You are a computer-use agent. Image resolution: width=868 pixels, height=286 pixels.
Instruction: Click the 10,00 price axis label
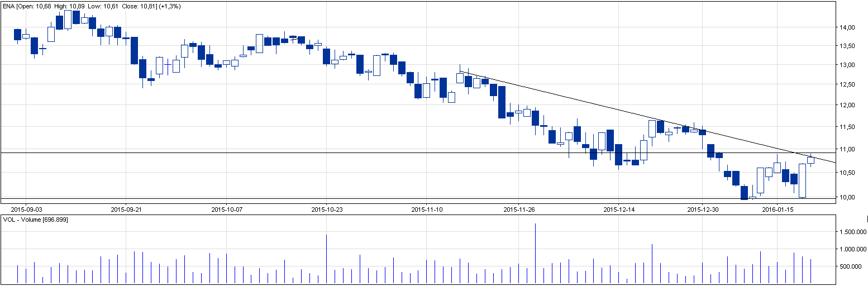tap(848, 197)
